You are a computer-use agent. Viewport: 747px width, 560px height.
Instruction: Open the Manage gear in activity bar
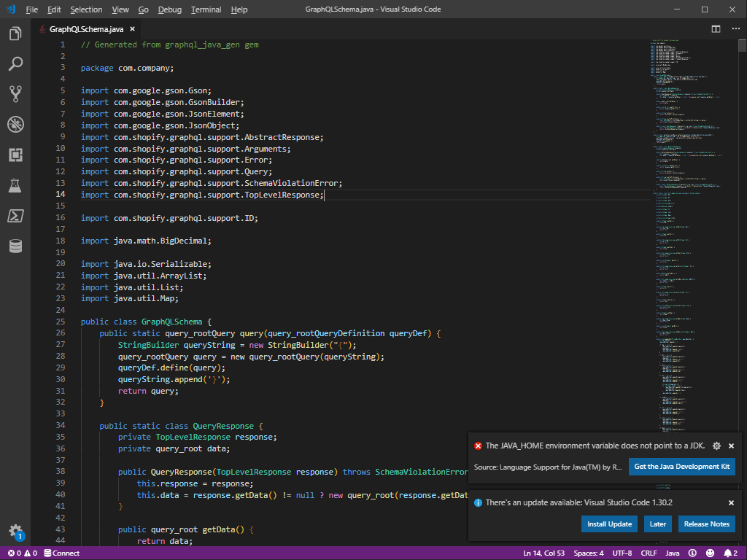[x=15, y=531]
